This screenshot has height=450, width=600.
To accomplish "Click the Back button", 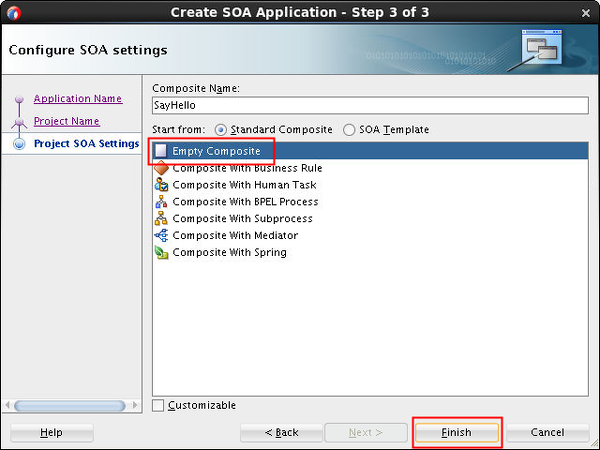I will click(282, 432).
